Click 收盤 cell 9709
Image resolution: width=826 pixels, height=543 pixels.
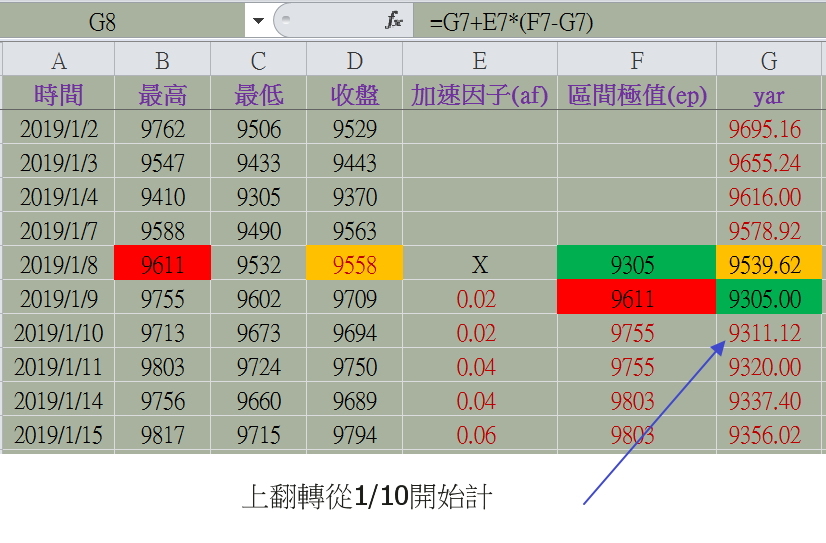pos(355,298)
